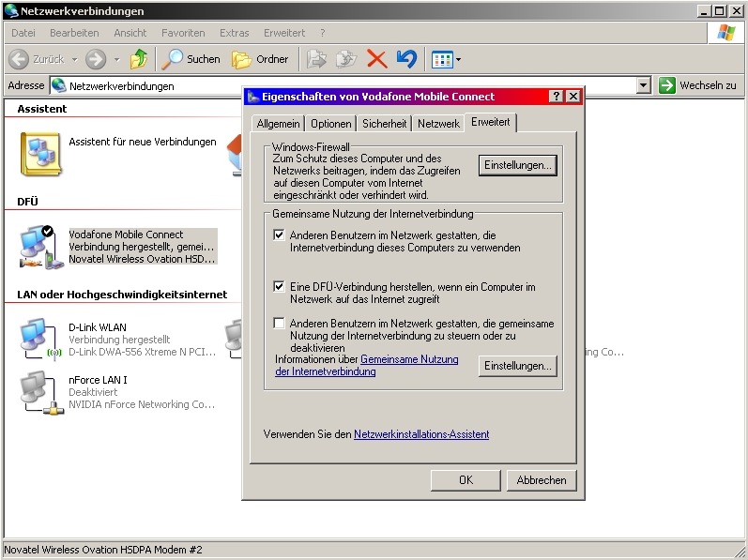The width and height of the screenshot is (748, 560).
Task: Open the Erweitert menu
Action: 284,33
